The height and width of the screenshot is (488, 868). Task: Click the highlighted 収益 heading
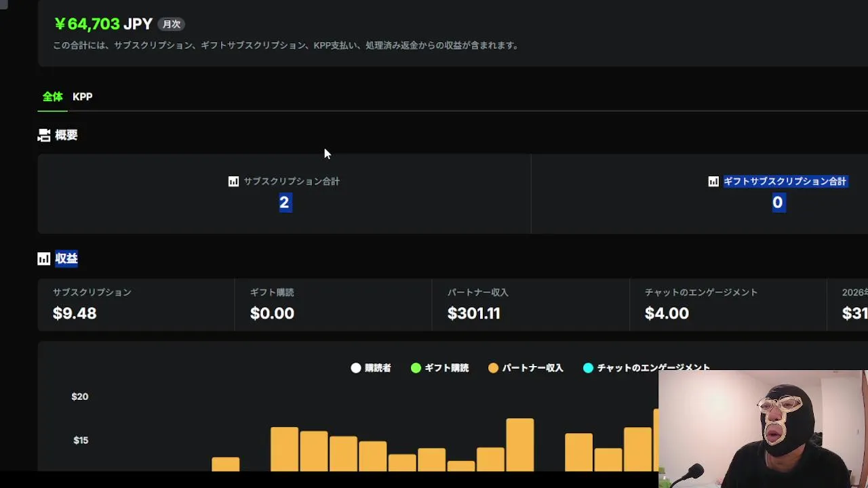66,259
